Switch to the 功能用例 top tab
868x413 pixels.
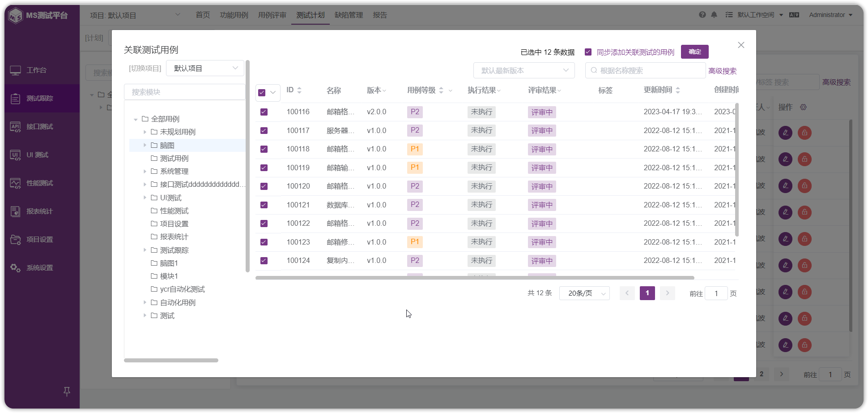234,15
